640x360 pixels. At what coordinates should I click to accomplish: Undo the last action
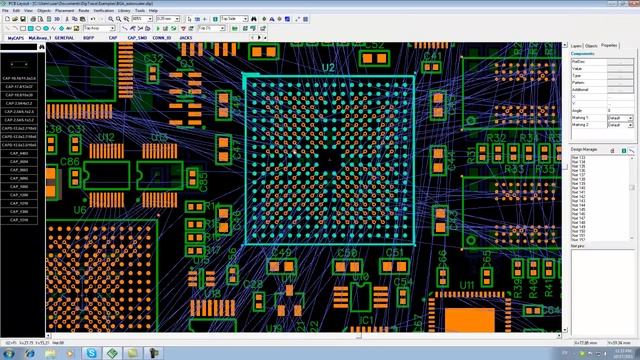[93, 19]
